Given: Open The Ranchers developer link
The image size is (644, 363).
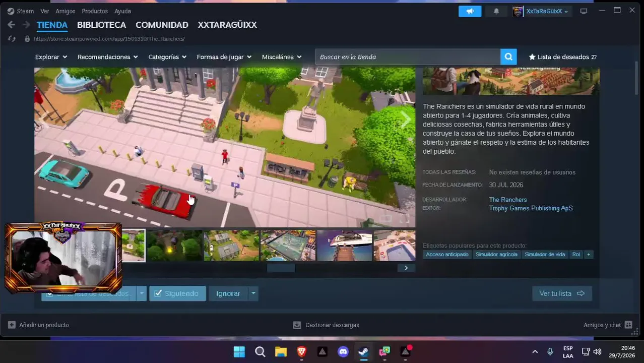Looking at the screenshot, I should [508, 200].
